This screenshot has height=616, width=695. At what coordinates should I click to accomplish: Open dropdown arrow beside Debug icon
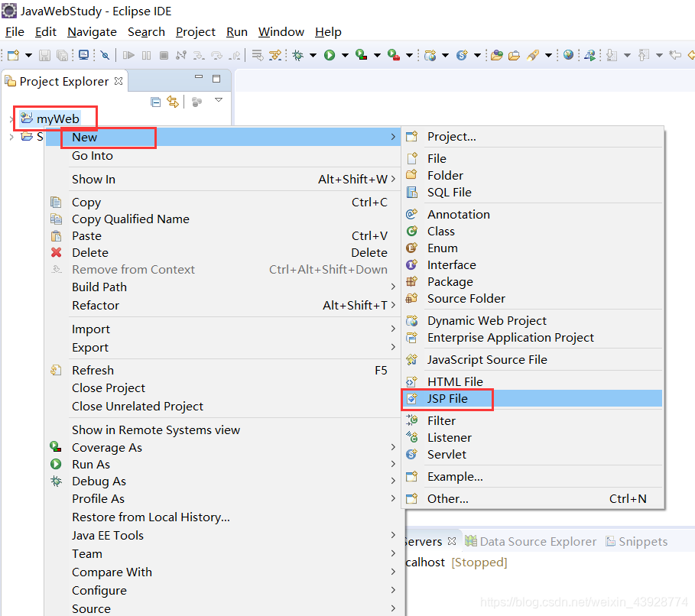tap(313, 55)
